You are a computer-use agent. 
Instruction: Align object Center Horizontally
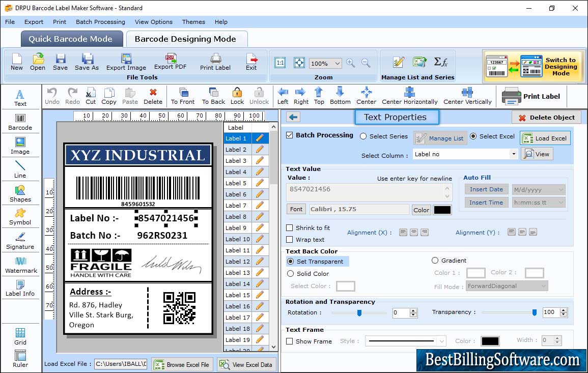click(x=409, y=96)
